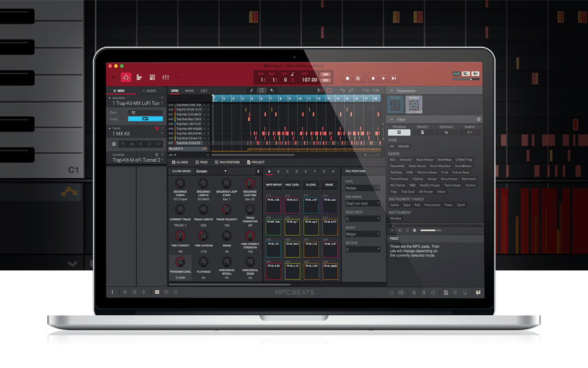Click the green TR MX Sub pad
This screenshot has width=588, height=368.
pyautogui.click(x=273, y=227)
